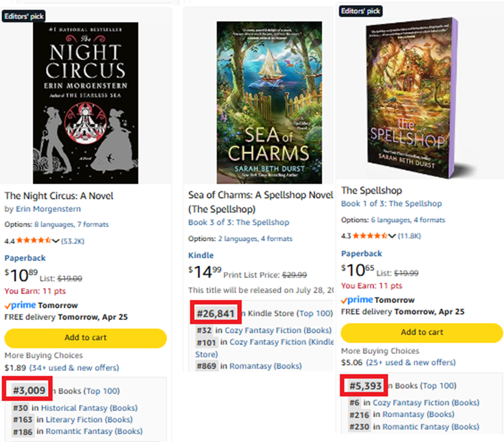Select Kindle format for Sea of Charms
Viewport: 504px width, 442px height.
coord(201,255)
